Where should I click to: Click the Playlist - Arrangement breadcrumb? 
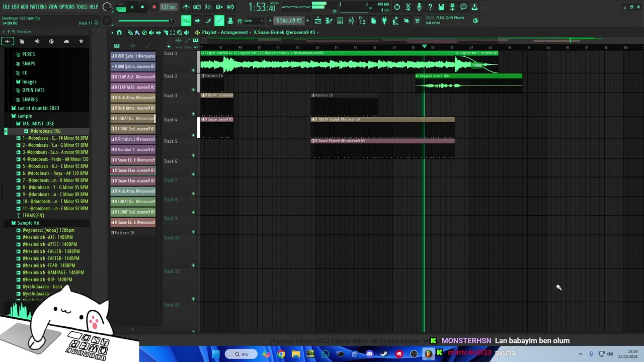tap(225, 33)
